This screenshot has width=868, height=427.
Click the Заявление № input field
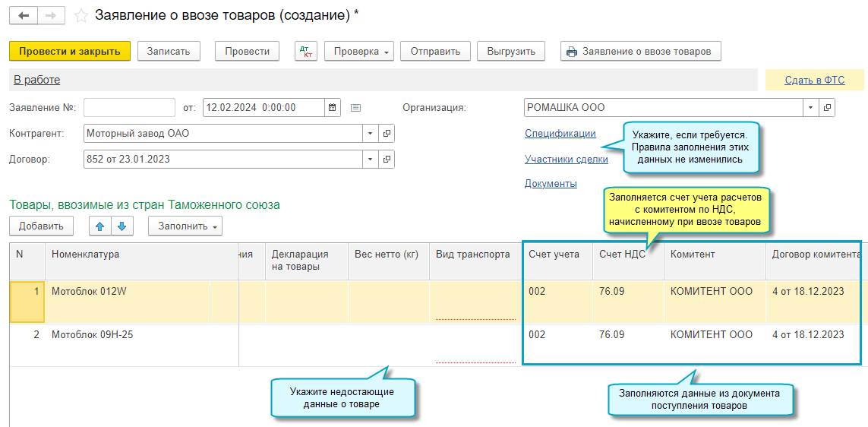(x=129, y=107)
